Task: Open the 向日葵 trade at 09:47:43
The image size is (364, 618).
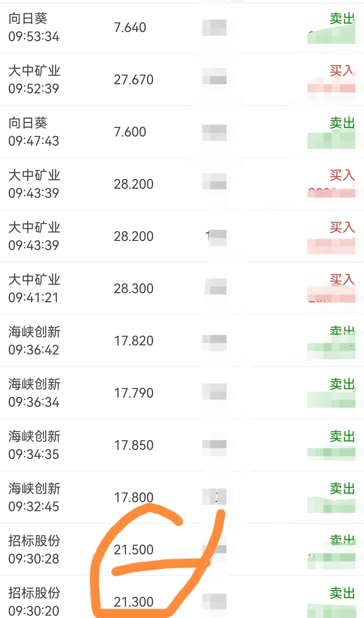Action: point(34,132)
